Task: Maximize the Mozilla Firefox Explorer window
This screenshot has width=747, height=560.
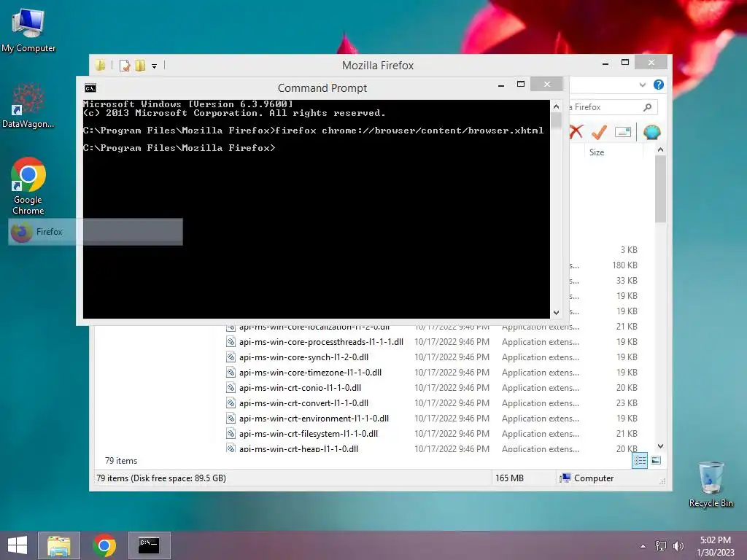Action: click(625, 63)
